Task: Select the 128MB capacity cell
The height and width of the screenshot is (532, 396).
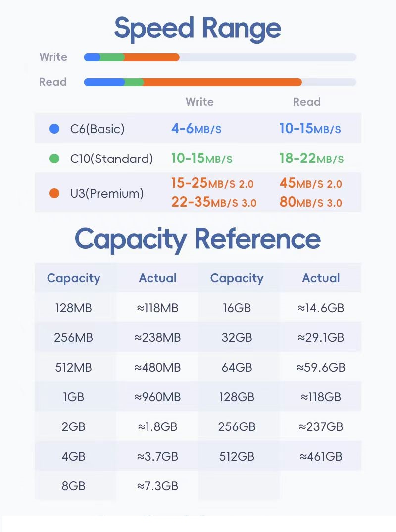Action: pos(74,308)
